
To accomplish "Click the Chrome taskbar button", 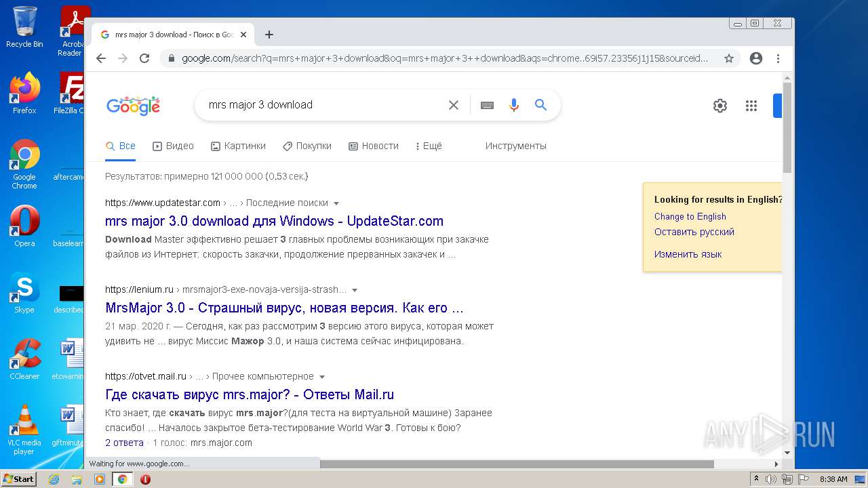I will pos(122,479).
